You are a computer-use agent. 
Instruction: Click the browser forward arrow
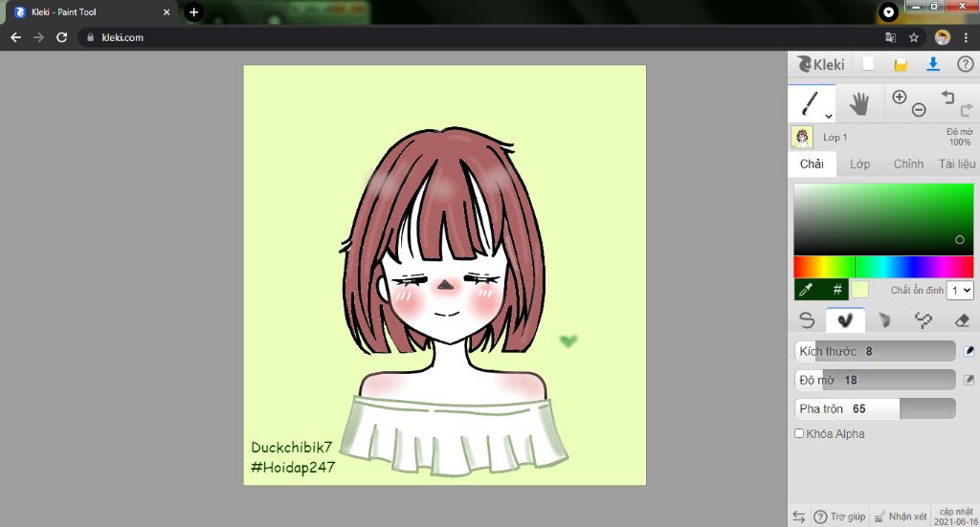(x=38, y=37)
